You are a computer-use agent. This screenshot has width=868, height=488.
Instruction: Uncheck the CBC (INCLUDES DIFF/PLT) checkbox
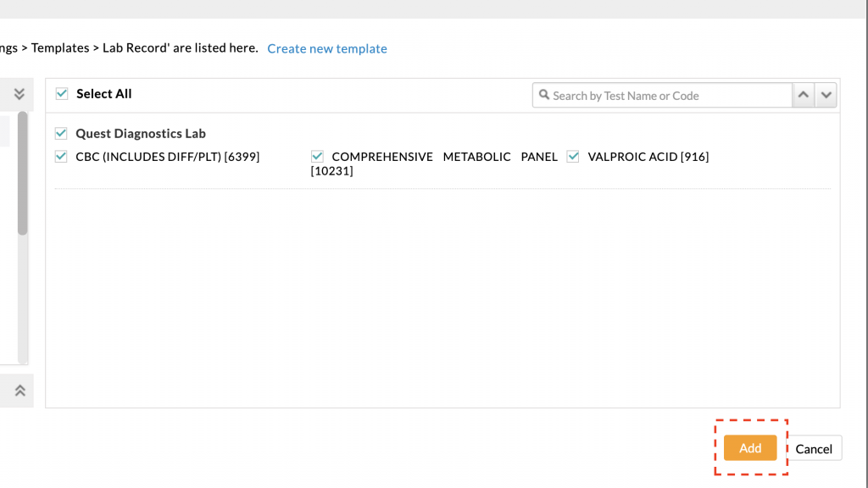[61, 156]
